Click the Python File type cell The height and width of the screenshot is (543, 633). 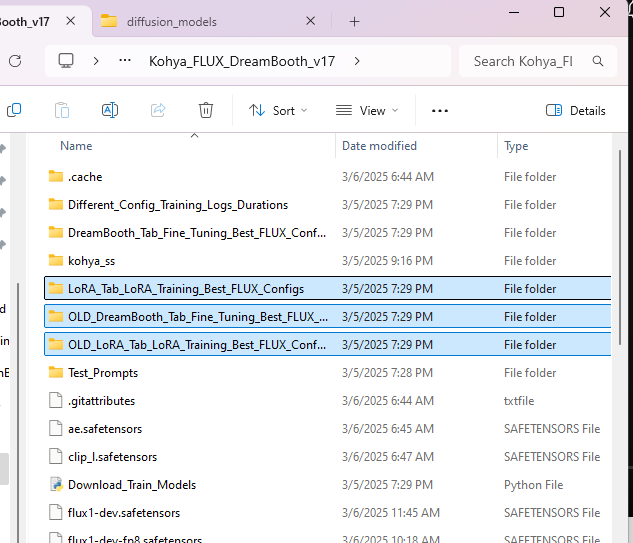click(x=533, y=484)
